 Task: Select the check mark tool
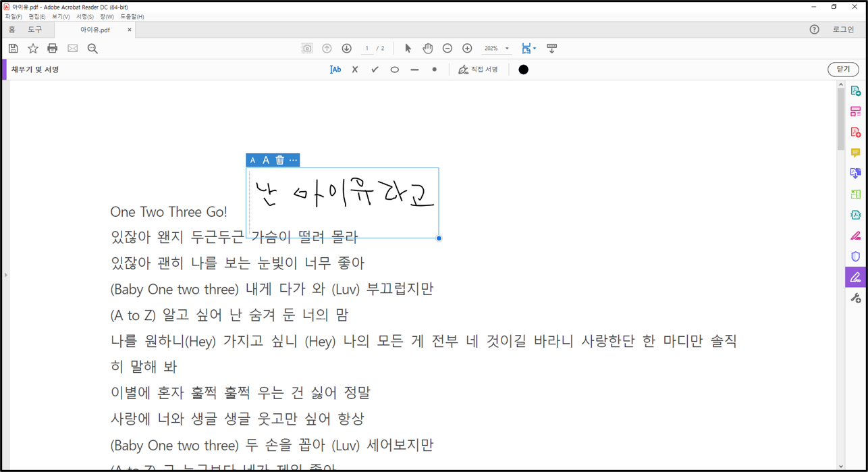coord(375,70)
